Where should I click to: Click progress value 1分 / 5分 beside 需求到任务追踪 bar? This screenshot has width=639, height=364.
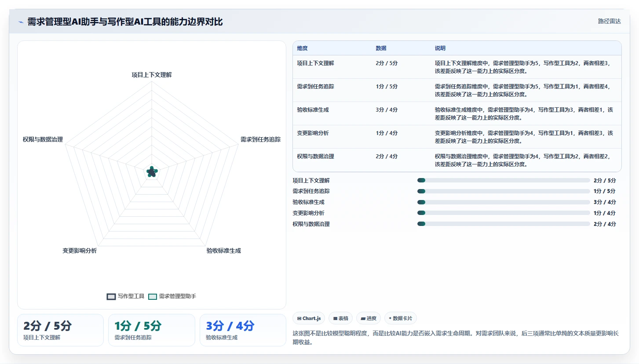(x=605, y=191)
